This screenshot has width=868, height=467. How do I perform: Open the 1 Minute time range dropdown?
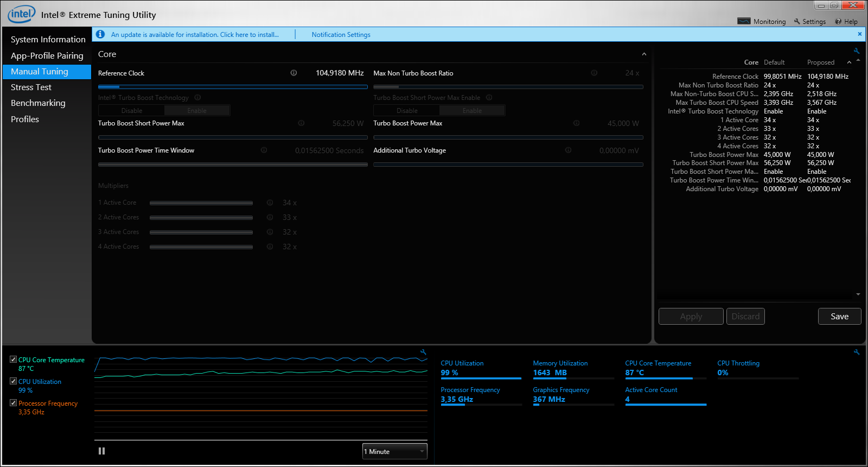(395, 451)
